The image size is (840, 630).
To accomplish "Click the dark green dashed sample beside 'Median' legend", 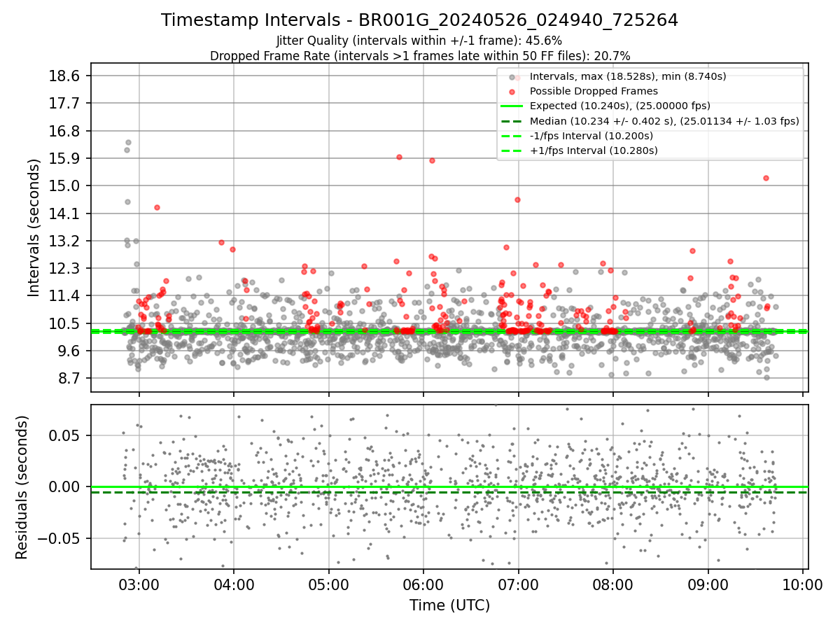I will (512, 121).
